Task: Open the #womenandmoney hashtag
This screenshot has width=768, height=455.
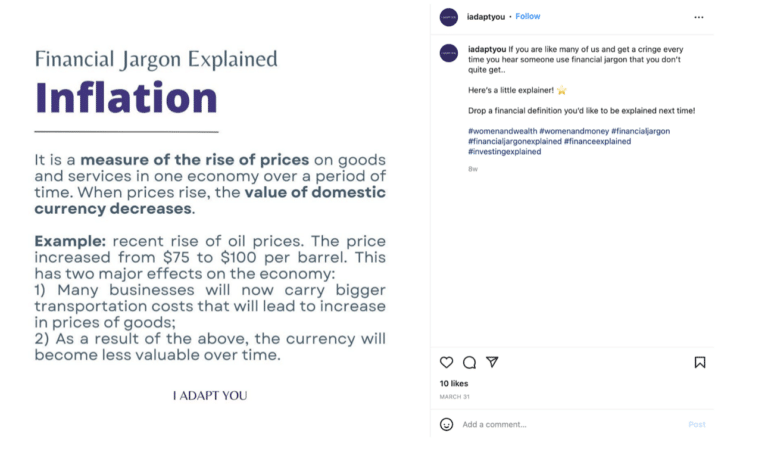Action: (573, 131)
